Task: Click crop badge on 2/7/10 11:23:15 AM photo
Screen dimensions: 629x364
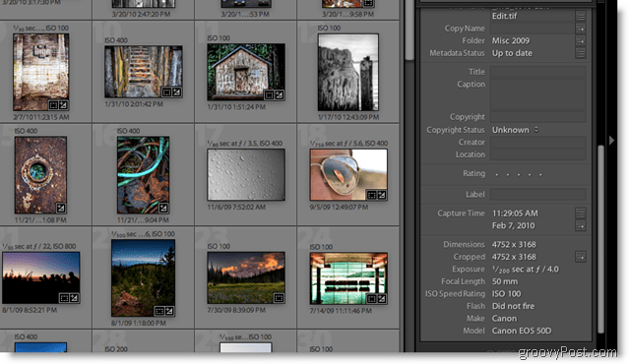Action: (x=53, y=105)
